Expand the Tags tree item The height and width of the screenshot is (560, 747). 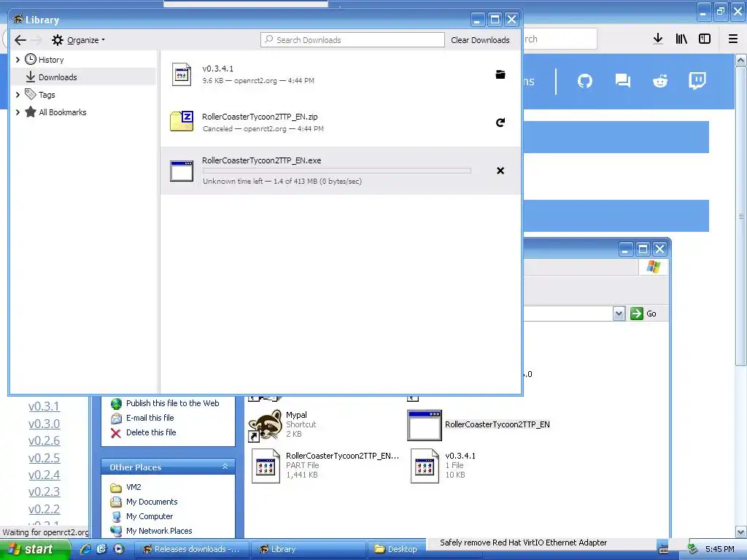[x=18, y=95]
